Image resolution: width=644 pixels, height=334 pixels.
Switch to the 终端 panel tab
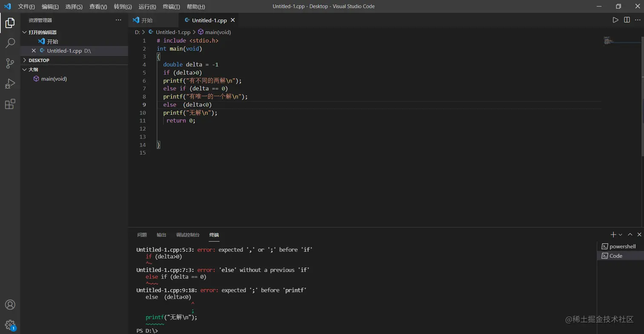click(x=214, y=235)
